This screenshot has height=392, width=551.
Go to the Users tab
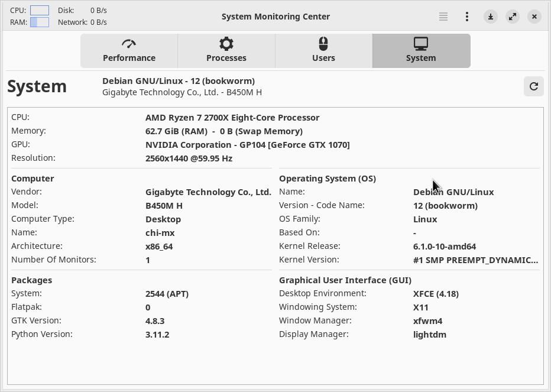tap(323, 51)
